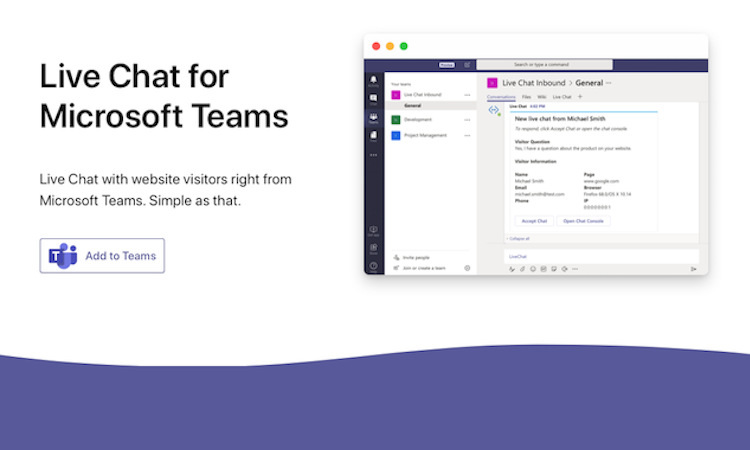
Task: Select the Live Chat Inbound team
Action: (422, 95)
